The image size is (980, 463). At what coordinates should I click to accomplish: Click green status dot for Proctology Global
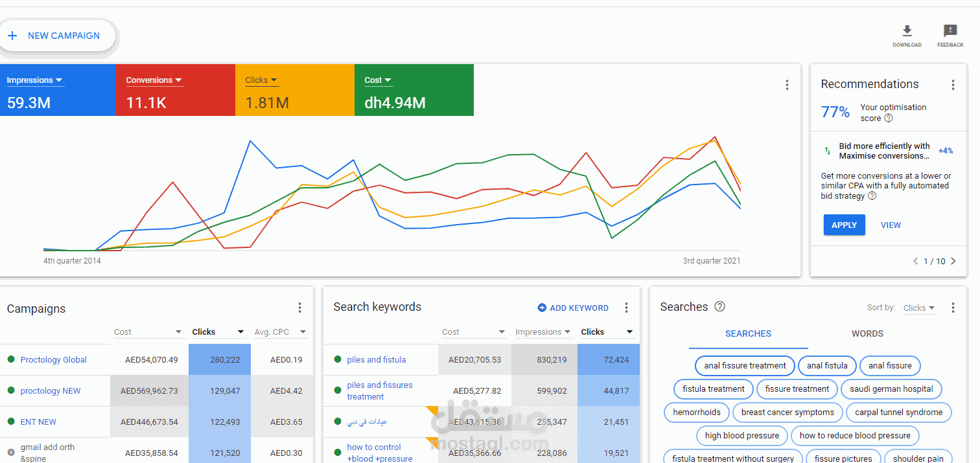[11, 359]
